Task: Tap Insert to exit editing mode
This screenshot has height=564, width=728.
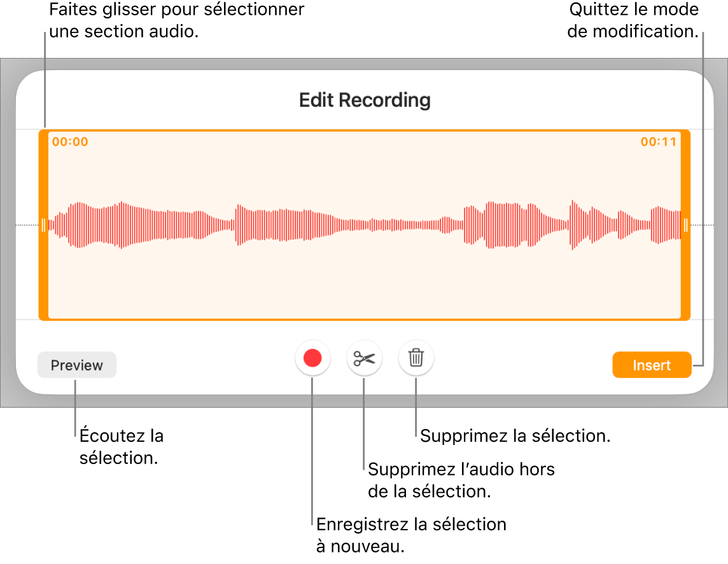Action: click(652, 365)
